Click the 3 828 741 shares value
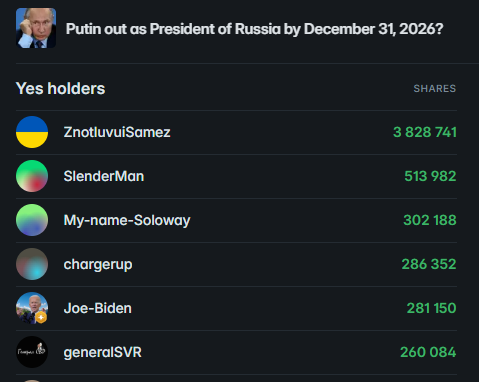The image size is (479, 382). point(425,132)
